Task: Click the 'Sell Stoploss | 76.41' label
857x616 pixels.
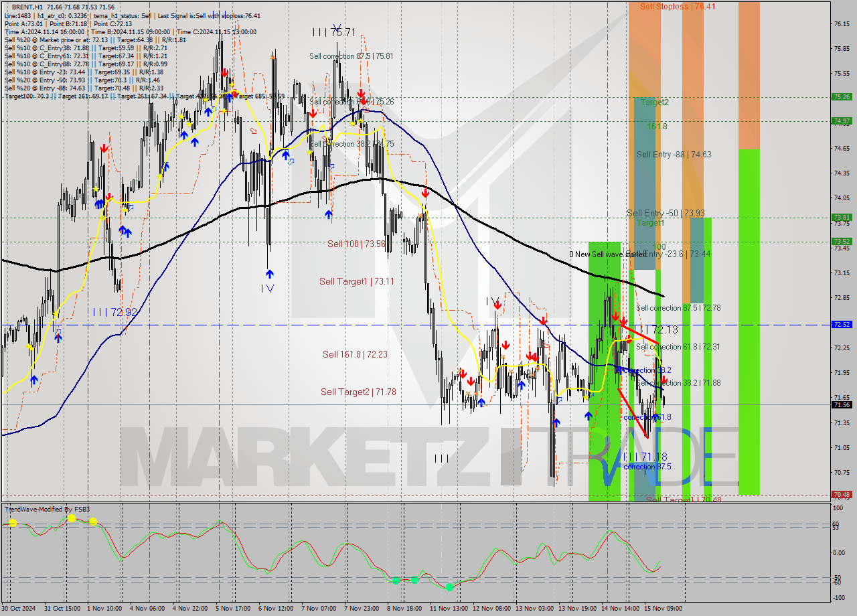Action: 677,6
